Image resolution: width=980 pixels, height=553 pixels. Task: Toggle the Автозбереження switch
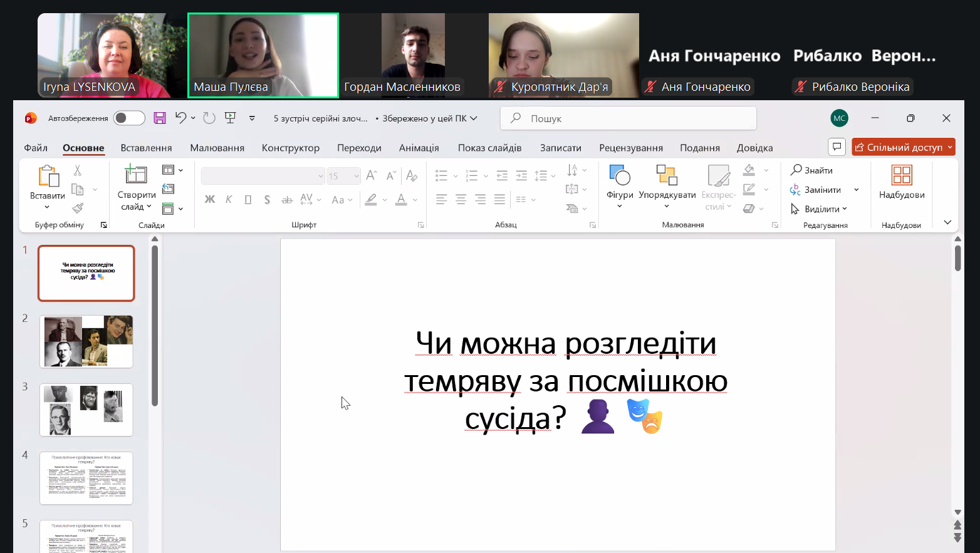129,118
